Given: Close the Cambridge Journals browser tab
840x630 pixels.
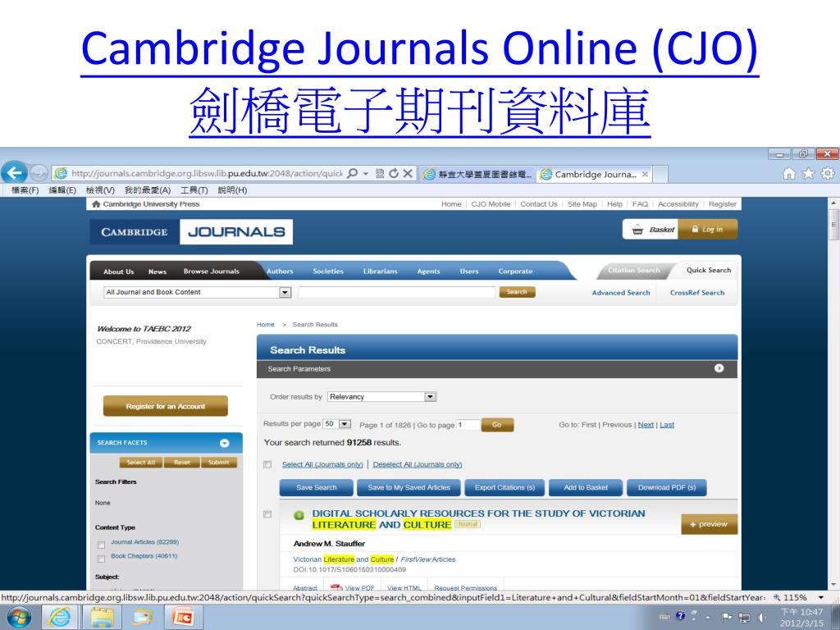Looking at the screenshot, I should point(645,174).
